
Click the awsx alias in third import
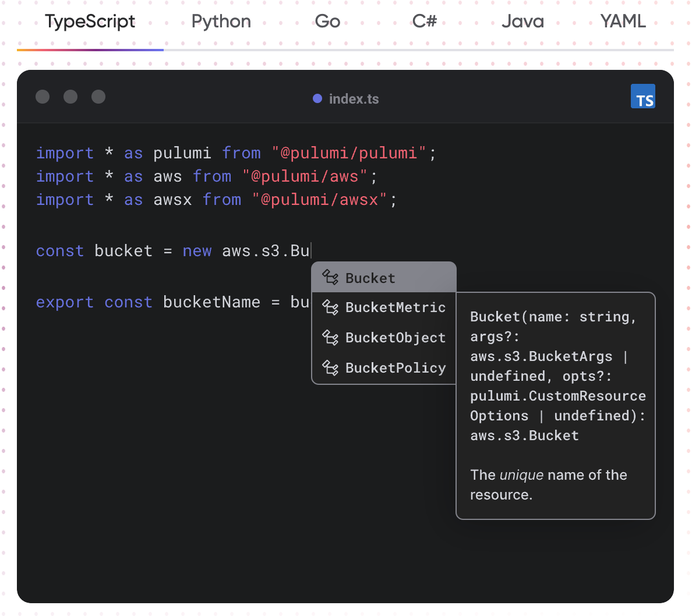click(x=172, y=200)
